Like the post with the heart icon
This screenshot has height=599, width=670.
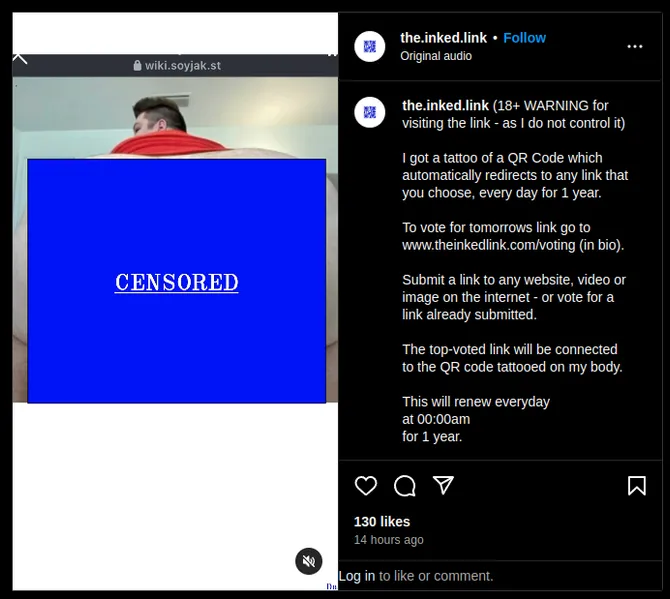[x=366, y=486]
